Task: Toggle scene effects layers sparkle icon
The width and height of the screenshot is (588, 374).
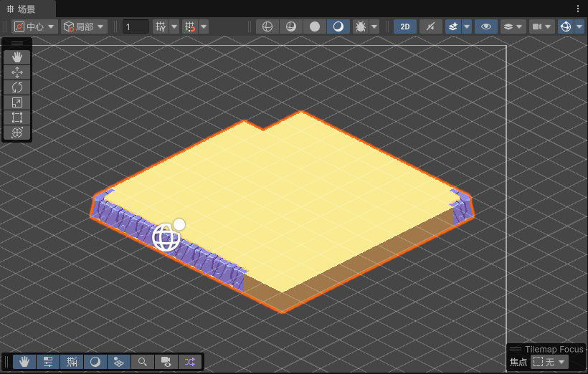Action: 453,27
